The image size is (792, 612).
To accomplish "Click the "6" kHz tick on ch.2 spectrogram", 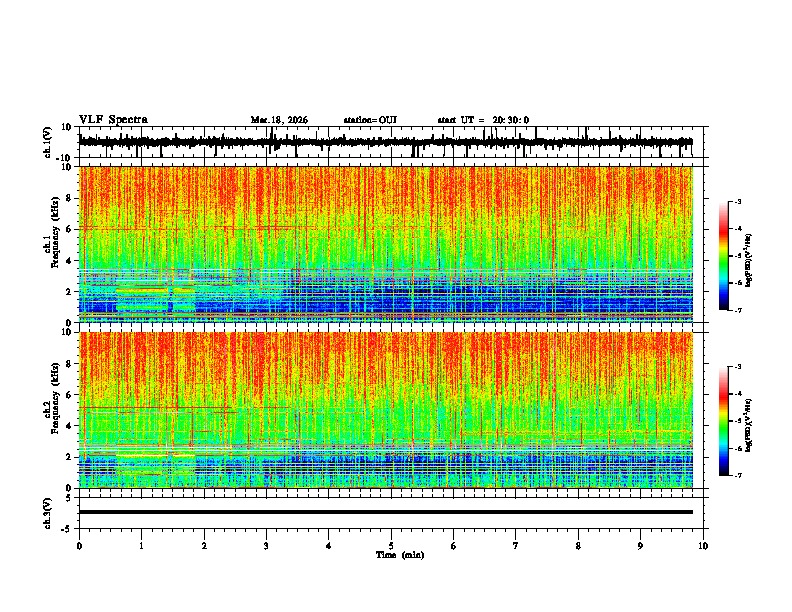I will click(x=71, y=395).
